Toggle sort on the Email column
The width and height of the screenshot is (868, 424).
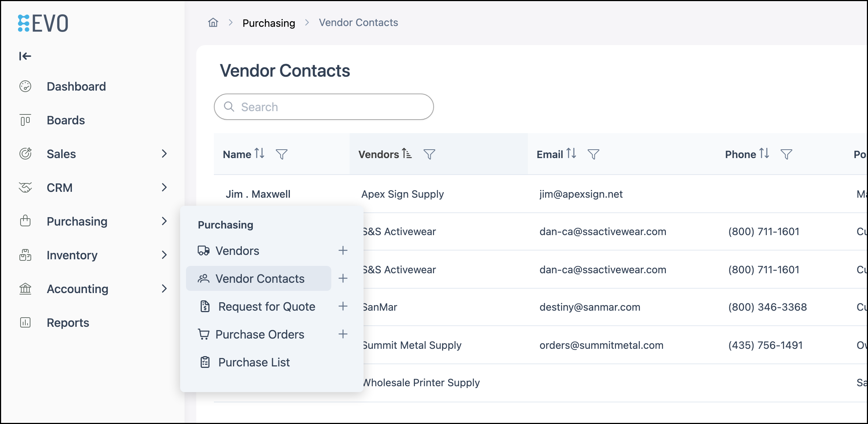(x=571, y=153)
